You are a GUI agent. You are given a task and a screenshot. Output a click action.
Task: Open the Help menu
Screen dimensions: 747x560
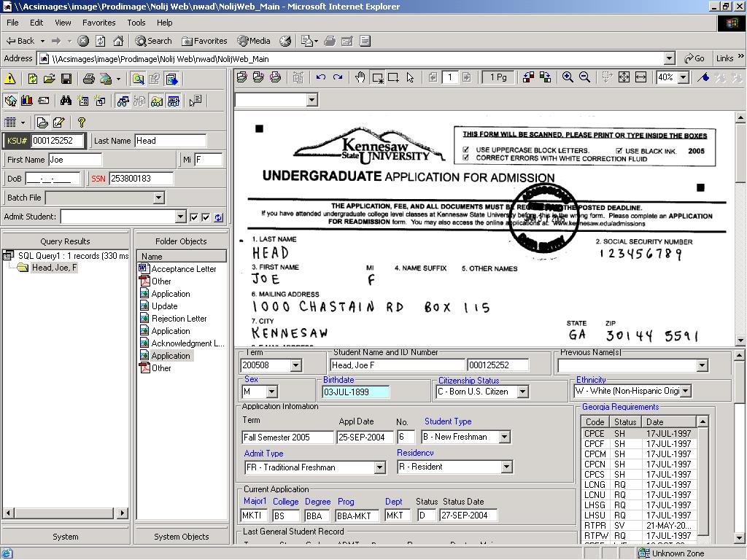pyautogui.click(x=164, y=23)
